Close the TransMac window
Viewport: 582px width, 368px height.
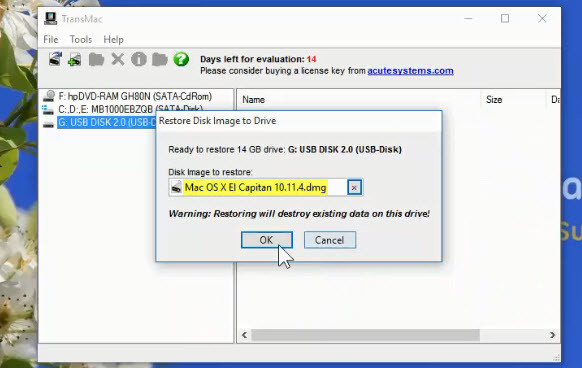(542, 18)
